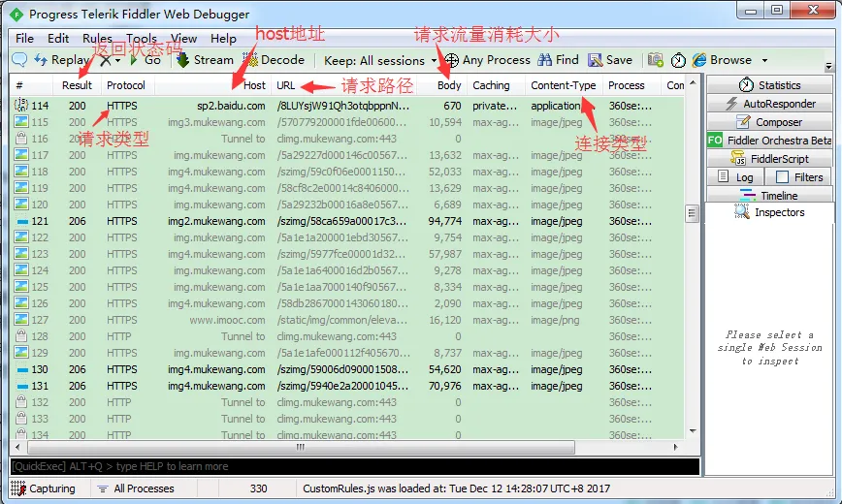Viewport: 842px width, 504px height.
Task: Click image icon of session 129
Action: pos(21,353)
